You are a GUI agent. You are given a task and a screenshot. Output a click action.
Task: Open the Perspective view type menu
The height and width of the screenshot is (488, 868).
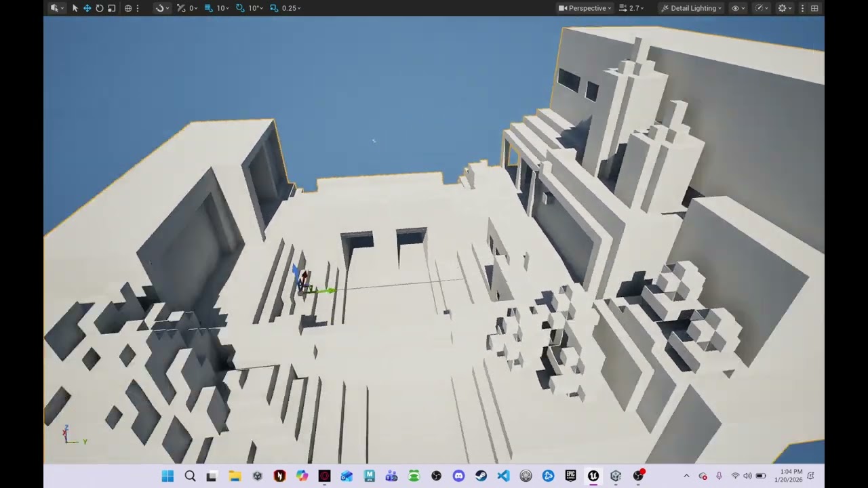tap(585, 8)
